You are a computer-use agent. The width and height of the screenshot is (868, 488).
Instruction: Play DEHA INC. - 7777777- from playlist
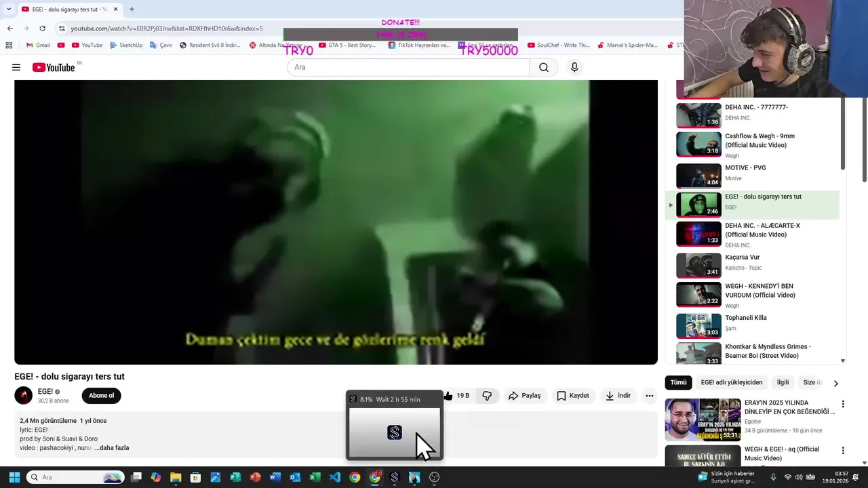tap(753, 115)
